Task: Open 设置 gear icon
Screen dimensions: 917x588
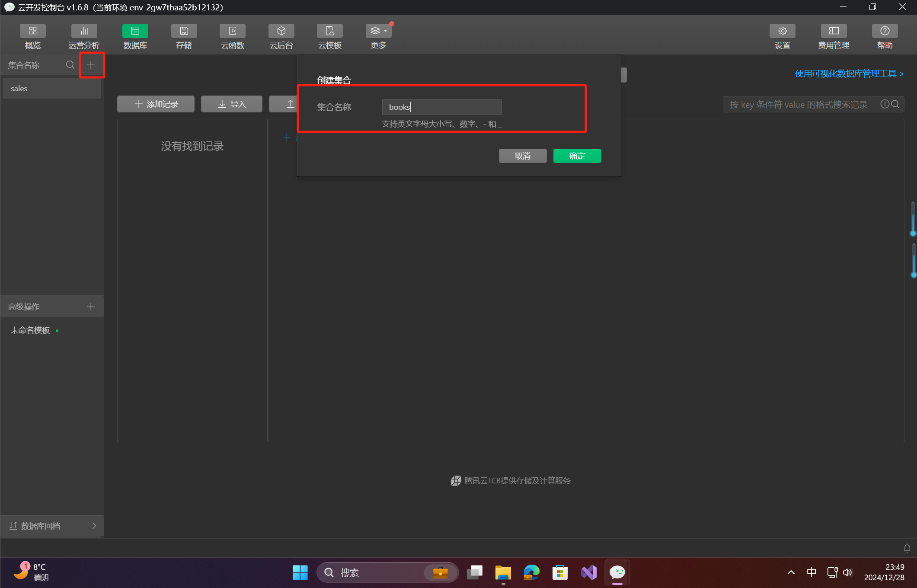Action: [782, 31]
